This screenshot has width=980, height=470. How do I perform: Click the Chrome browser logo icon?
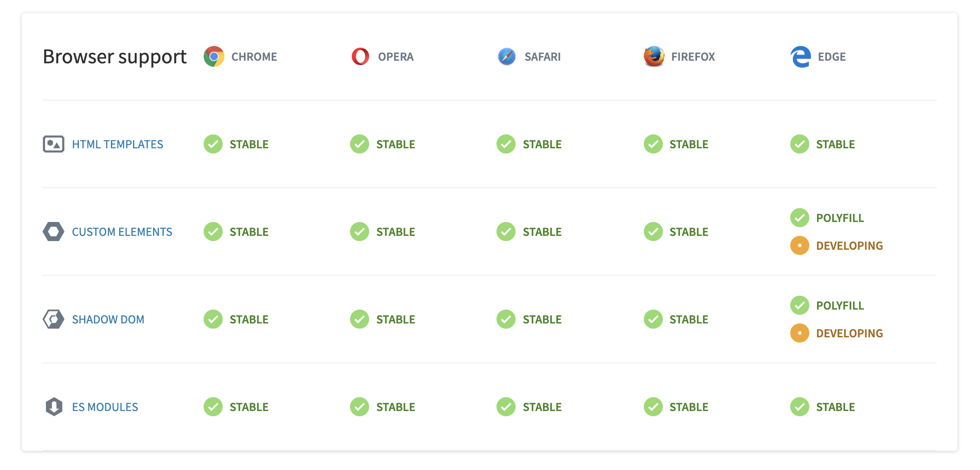click(214, 56)
